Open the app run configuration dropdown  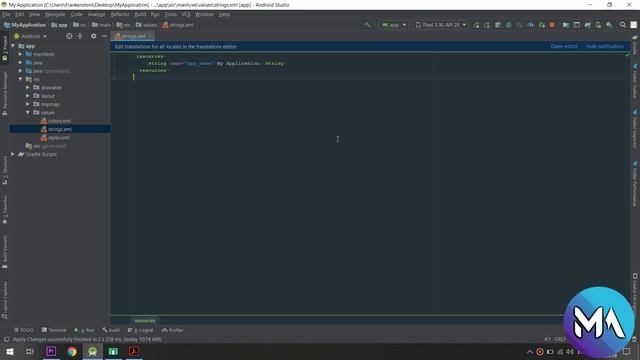click(394, 25)
